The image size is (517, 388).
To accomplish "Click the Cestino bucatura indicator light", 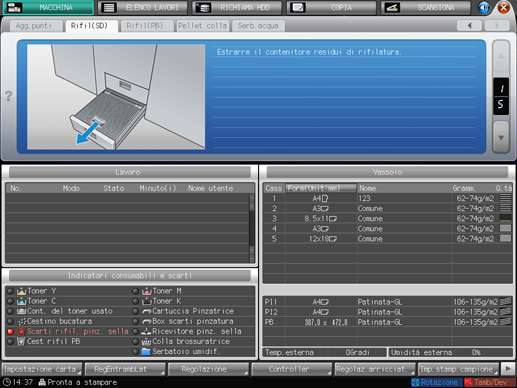I will (x=10, y=321).
